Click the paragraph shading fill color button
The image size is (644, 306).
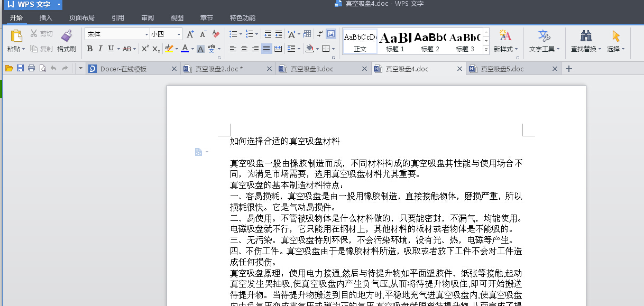pos(310,49)
